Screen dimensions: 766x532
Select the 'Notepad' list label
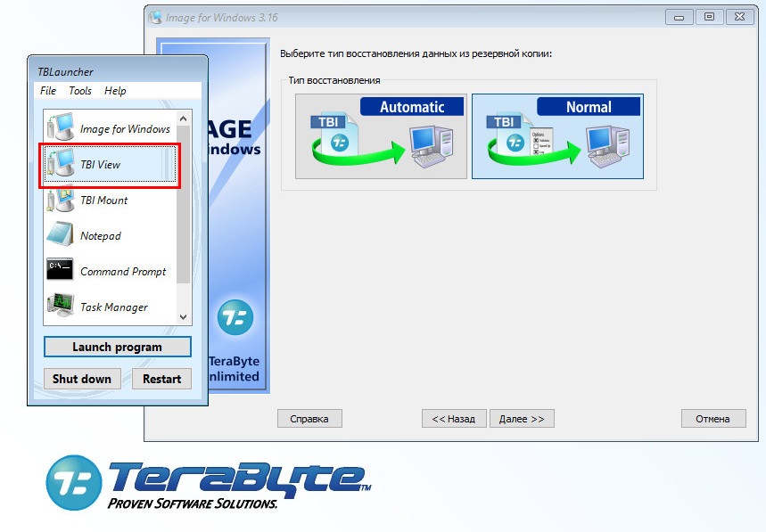101,236
